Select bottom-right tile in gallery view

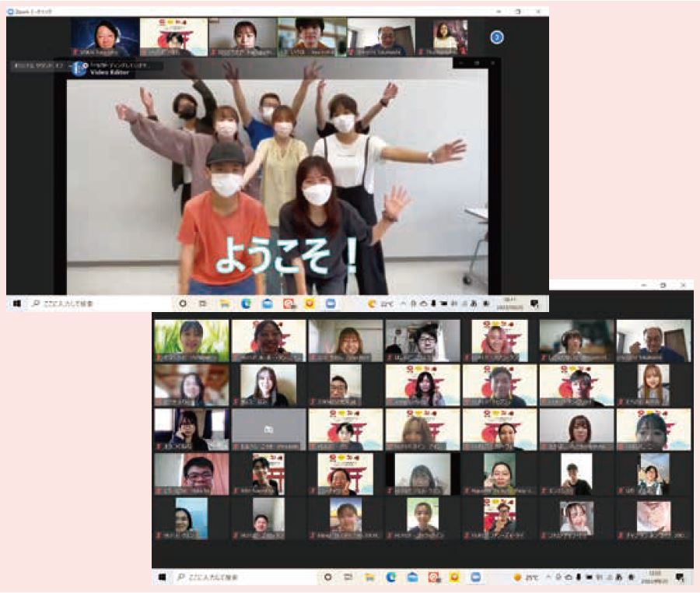click(653, 520)
